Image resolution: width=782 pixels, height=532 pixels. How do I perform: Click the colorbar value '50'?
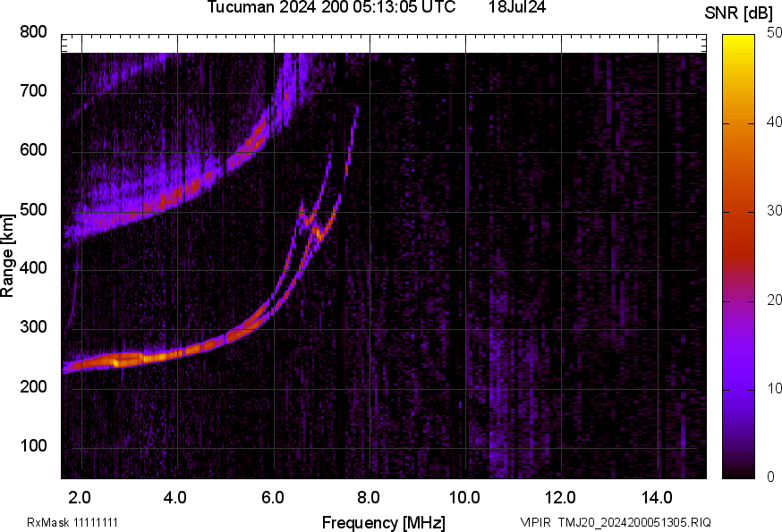point(774,33)
